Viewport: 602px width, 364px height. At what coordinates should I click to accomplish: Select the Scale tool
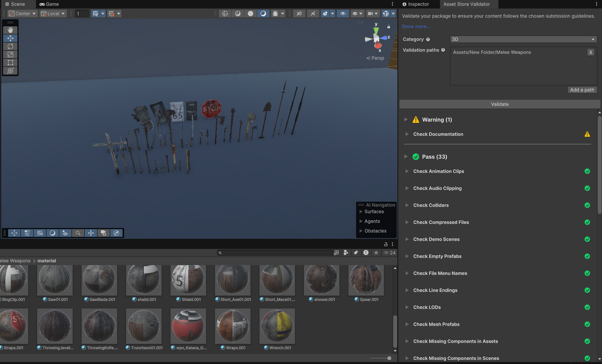[x=10, y=55]
